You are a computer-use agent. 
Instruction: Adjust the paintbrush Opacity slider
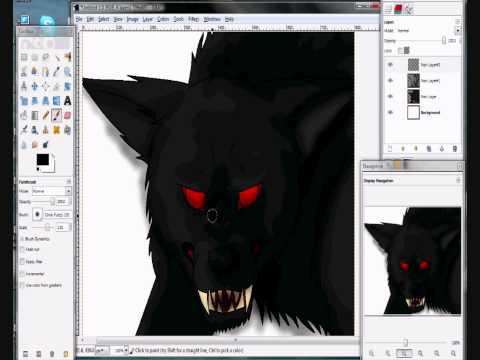pos(43,202)
